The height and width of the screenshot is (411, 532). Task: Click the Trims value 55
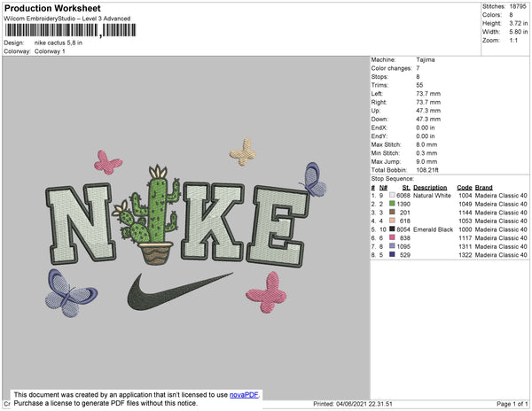pos(419,85)
